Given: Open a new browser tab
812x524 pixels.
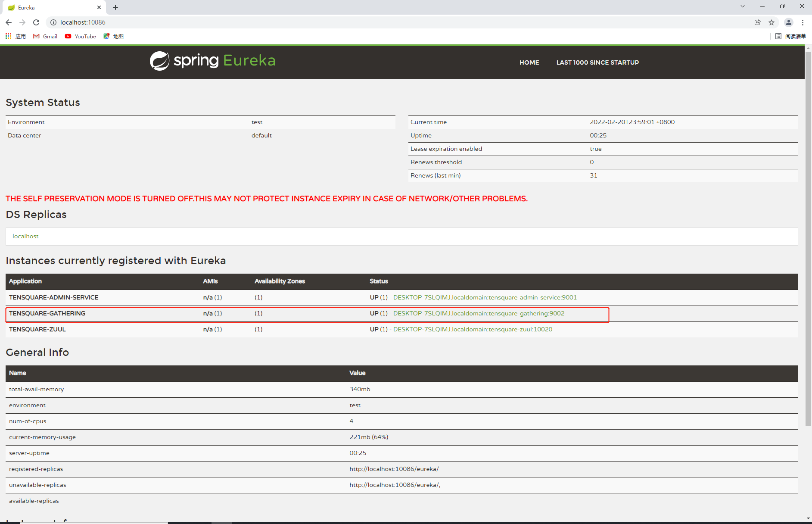Looking at the screenshot, I should coord(115,7).
